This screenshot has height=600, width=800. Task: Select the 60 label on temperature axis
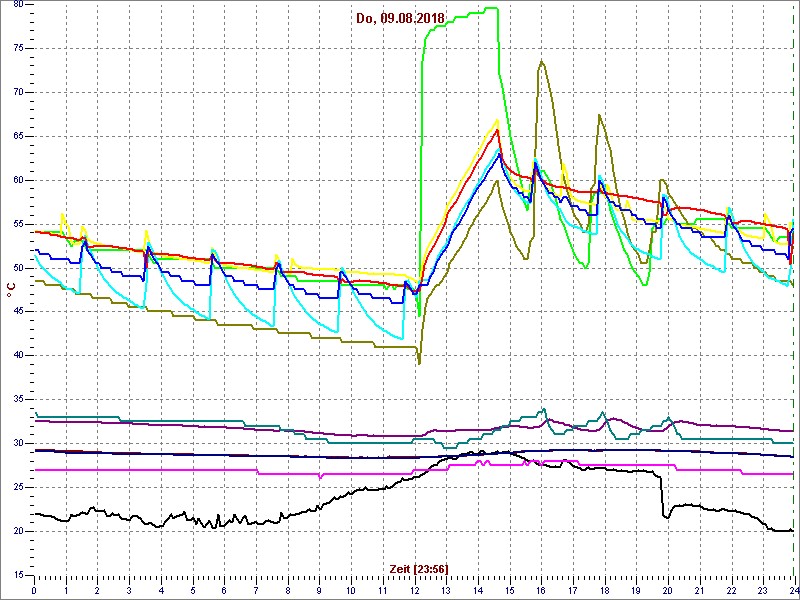[x=18, y=180]
